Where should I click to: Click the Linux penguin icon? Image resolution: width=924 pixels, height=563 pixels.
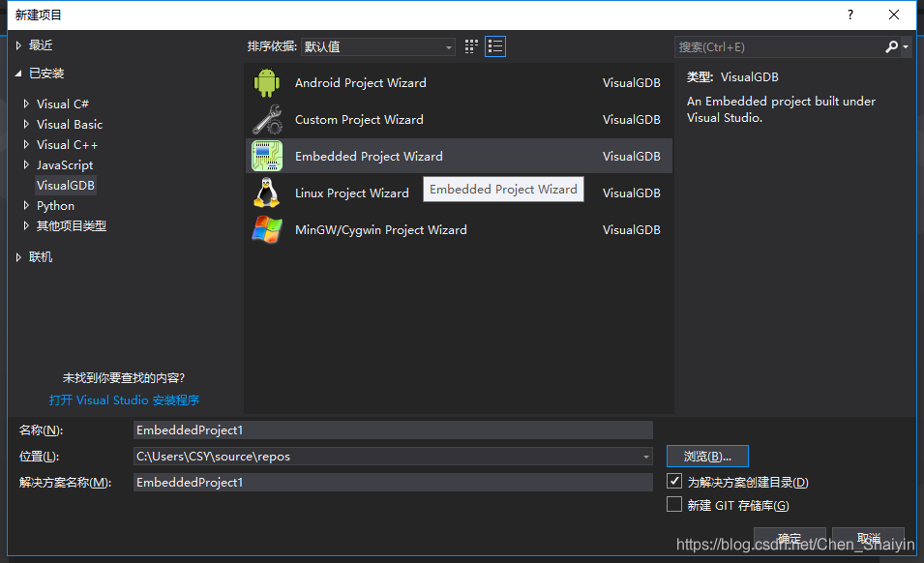click(266, 193)
